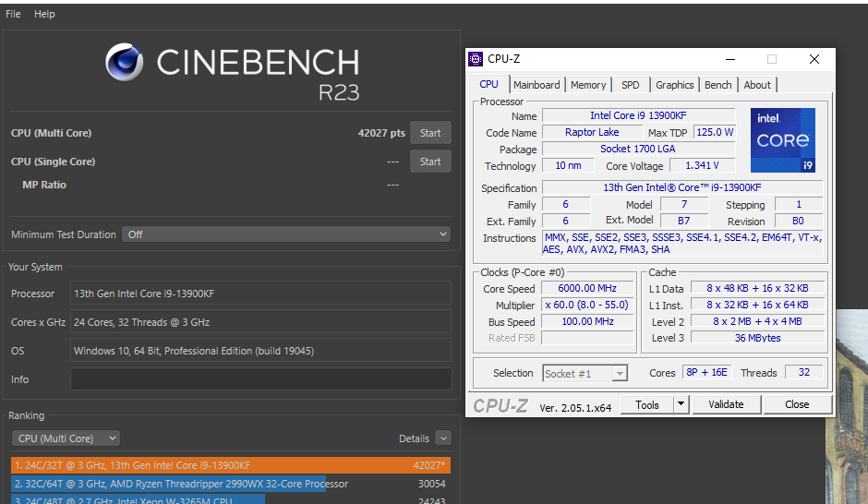Open the Tools dropdown arrow
Viewport: 868px width, 504px height.
point(681,405)
